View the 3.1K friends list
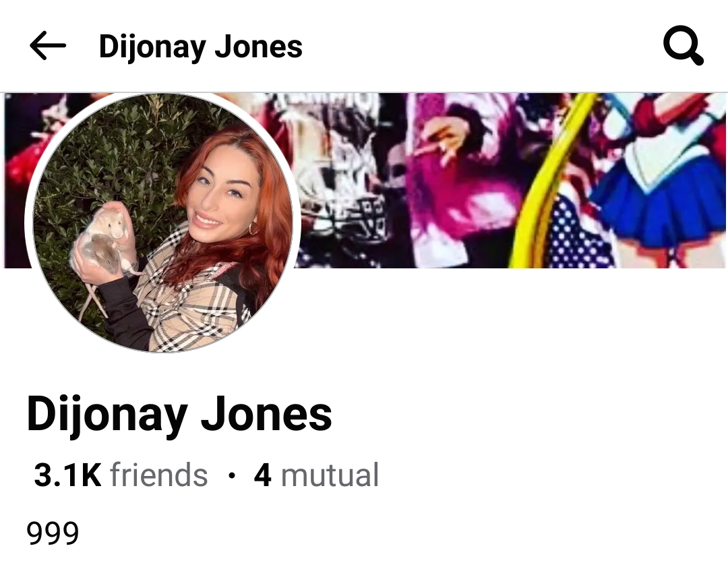 121,475
